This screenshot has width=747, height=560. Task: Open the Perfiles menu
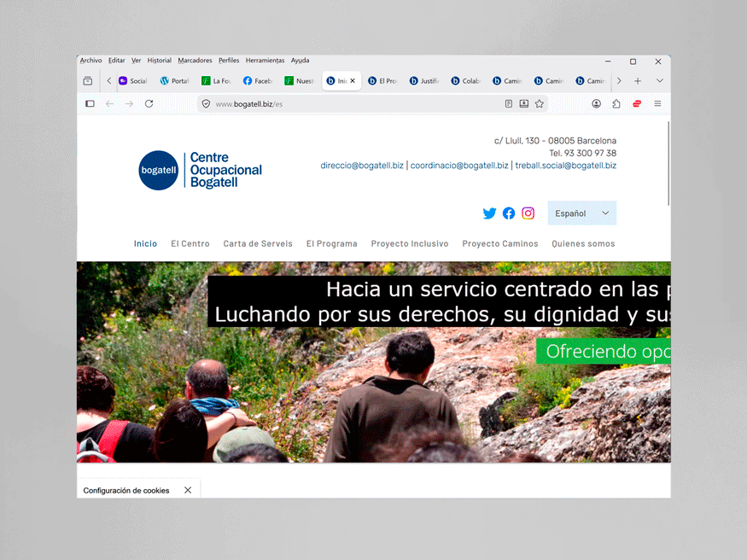(x=229, y=61)
